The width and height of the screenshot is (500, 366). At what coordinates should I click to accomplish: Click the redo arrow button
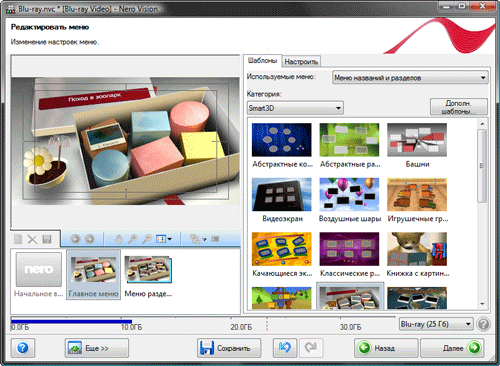point(311,348)
